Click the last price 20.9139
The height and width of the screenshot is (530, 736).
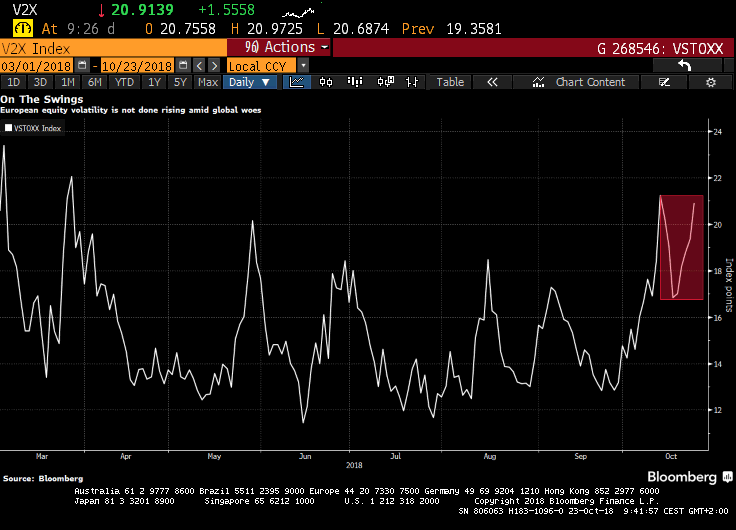(142, 10)
